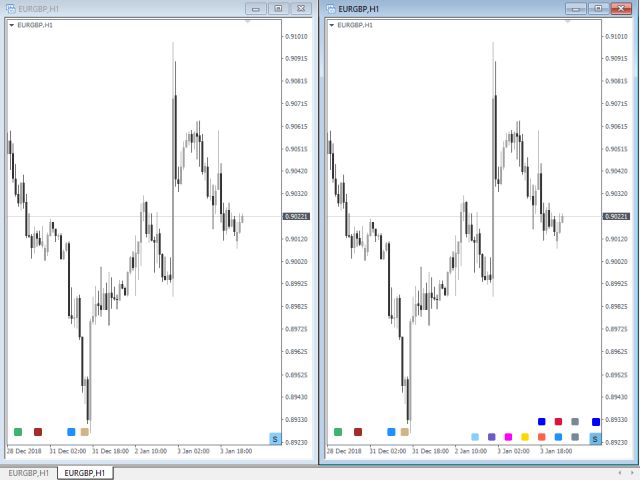Click current price label 0.90221 in right chart
Viewport: 640px width, 480px height.
(x=616, y=216)
